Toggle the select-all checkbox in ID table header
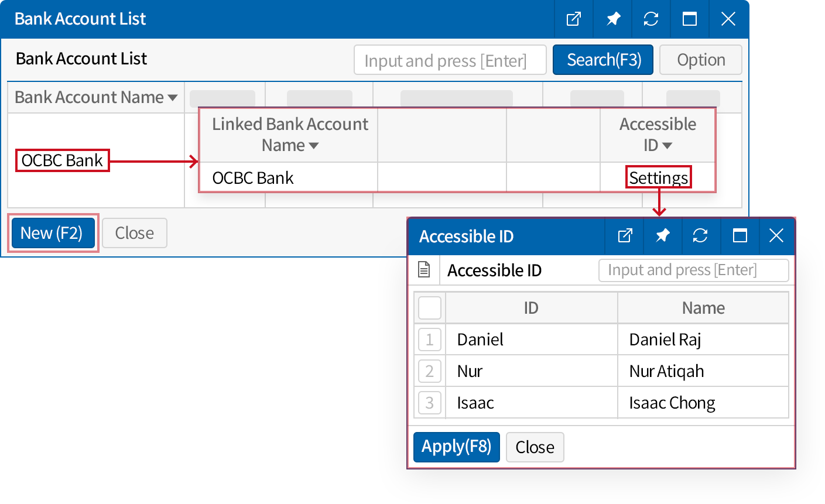The image size is (825, 504). click(x=430, y=308)
